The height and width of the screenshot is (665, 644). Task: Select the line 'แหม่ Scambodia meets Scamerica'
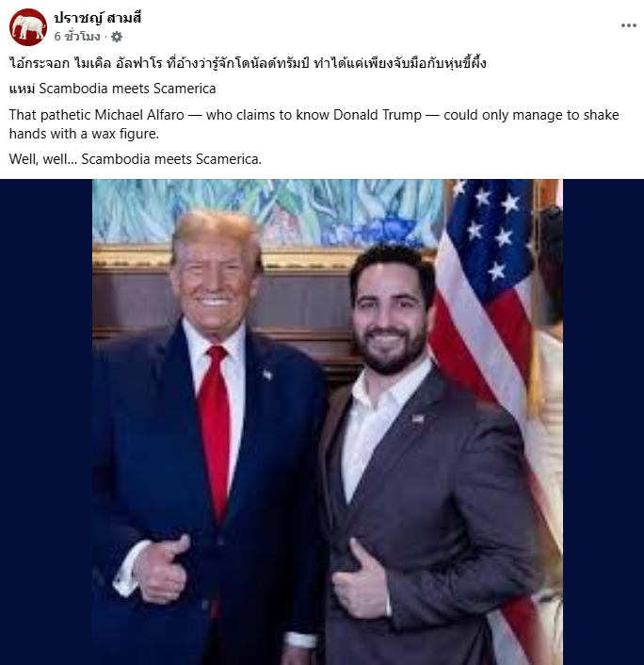(112, 89)
